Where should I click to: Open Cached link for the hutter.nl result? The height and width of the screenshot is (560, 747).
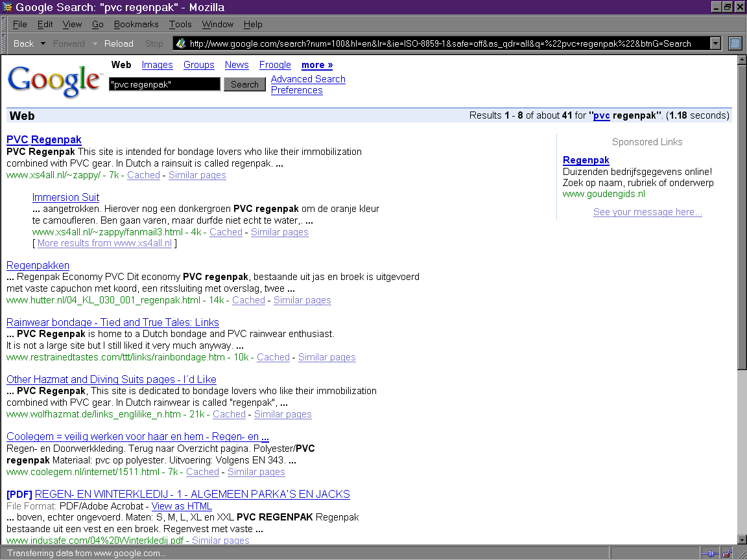tap(249, 300)
